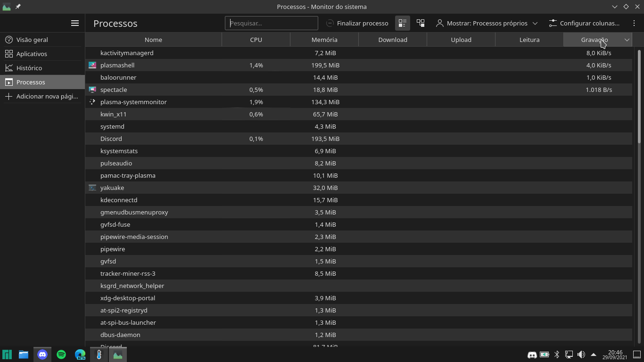Click the Finalizar processo button

point(357,23)
